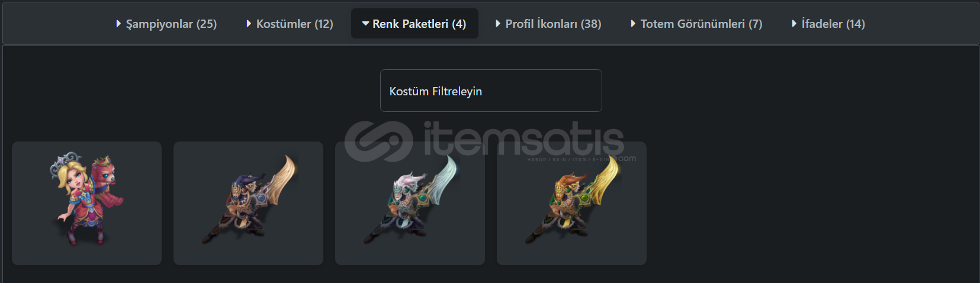Select the golden-green swordsman chroma
This screenshot has width=980, height=283.
(x=571, y=203)
